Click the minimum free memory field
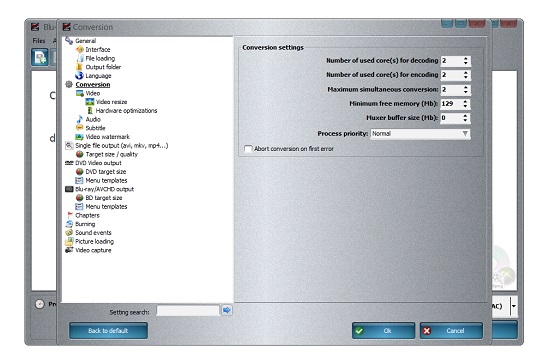 pos(451,104)
